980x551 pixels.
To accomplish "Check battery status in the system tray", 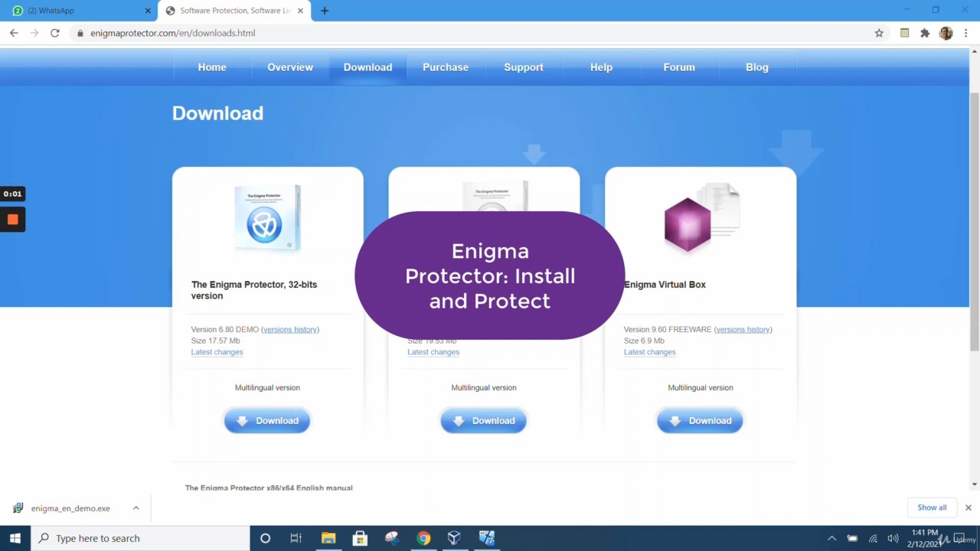I will (x=852, y=538).
